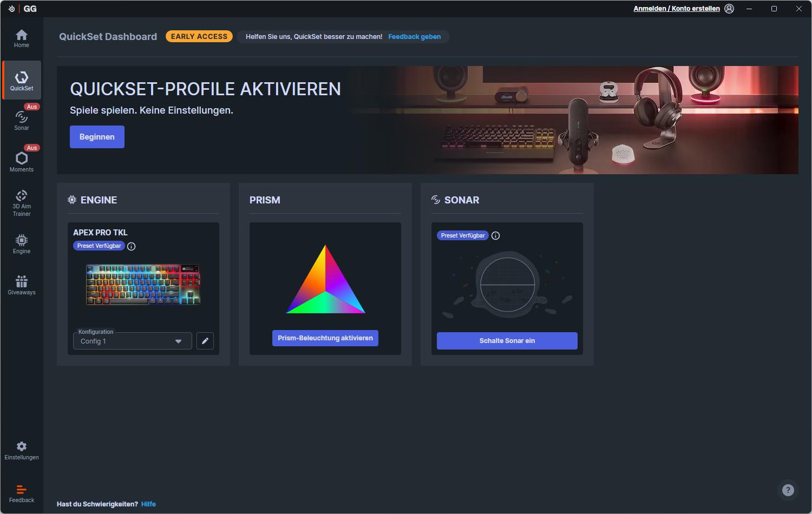
Task: Expand the Konfiguration Config 1 dropdown
Action: click(132, 341)
